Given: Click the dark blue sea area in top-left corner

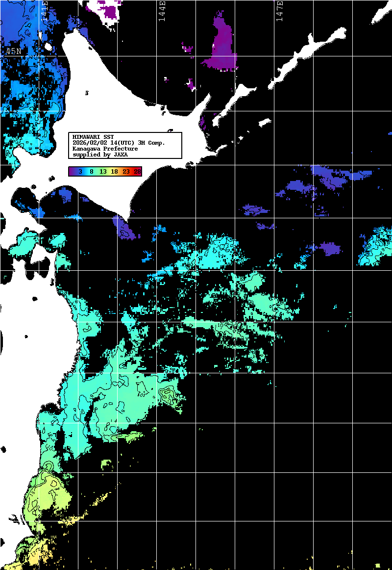Looking at the screenshot, I should click(15, 20).
